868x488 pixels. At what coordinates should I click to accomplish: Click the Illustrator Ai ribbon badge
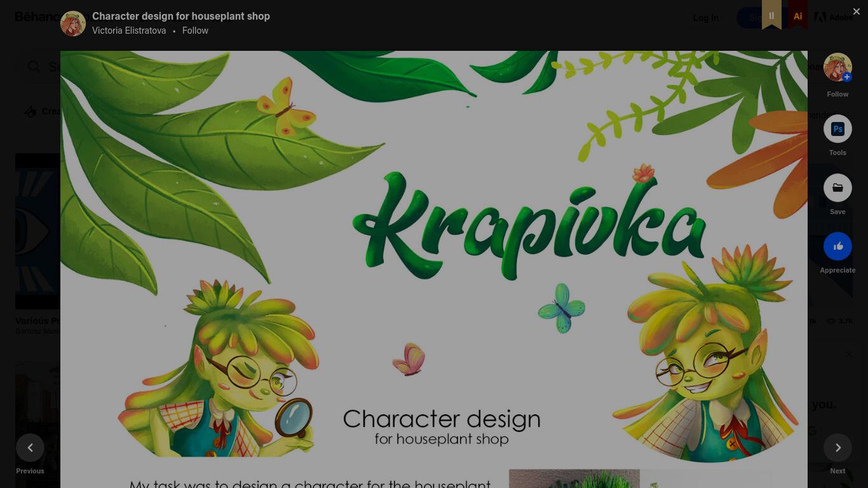[x=797, y=15]
